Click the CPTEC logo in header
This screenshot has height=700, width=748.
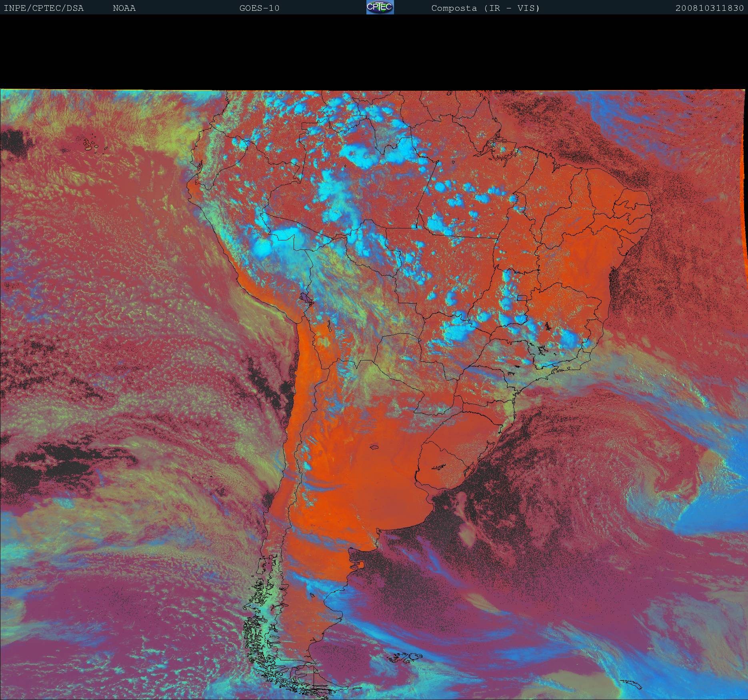(380, 8)
